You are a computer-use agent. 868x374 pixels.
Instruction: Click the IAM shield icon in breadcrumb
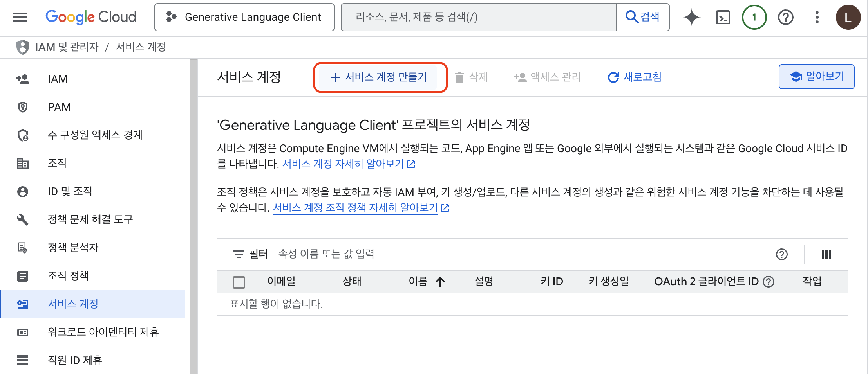coord(23,47)
